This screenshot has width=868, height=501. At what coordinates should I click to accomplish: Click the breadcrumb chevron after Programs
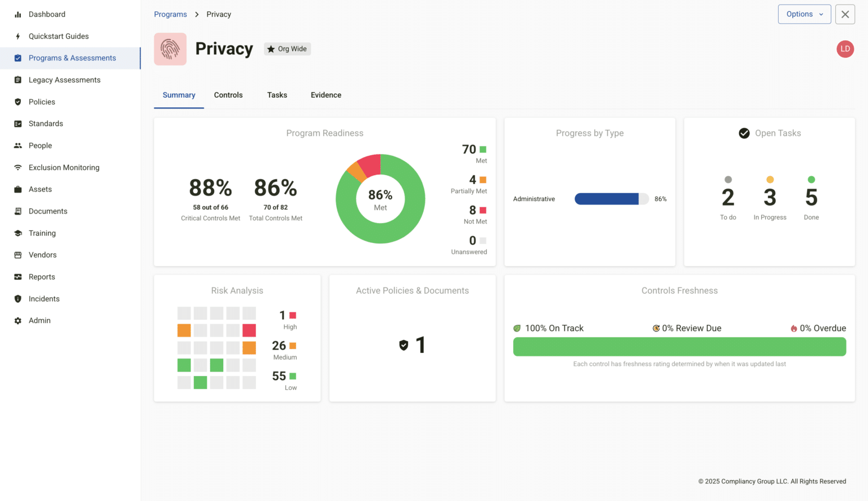pyautogui.click(x=196, y=14)
